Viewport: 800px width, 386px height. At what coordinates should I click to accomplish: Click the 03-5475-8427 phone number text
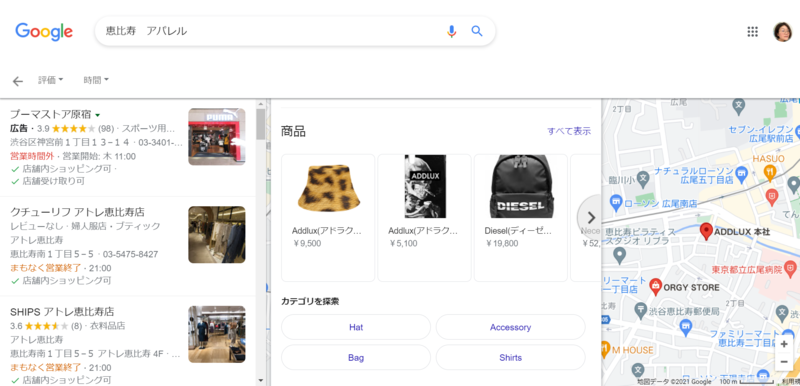pos(131,254)
